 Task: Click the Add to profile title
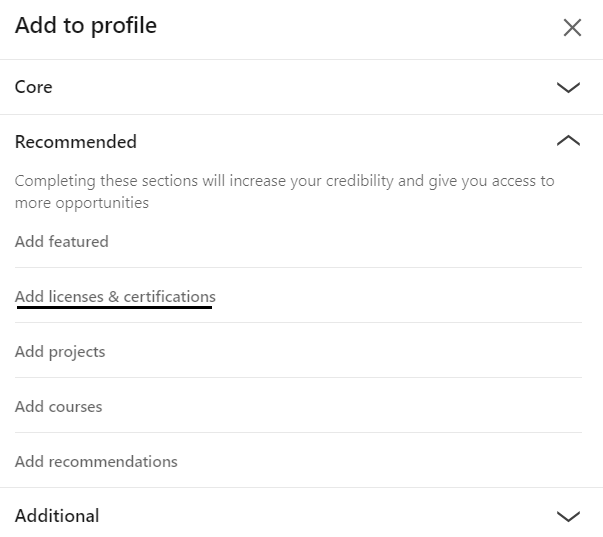pyautogui.click(x=86, y=26)
